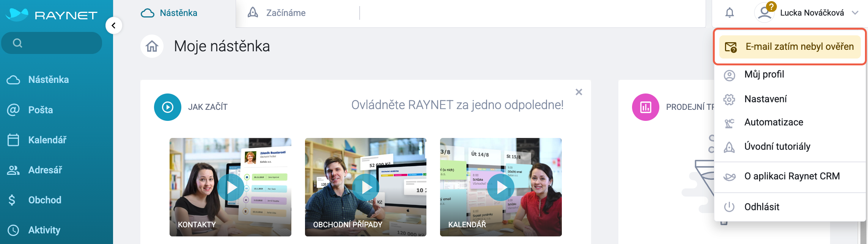This screenshot has width=868, height=244.
Task: Click the dollar icon for Obchod
Action: pos(12,200)
